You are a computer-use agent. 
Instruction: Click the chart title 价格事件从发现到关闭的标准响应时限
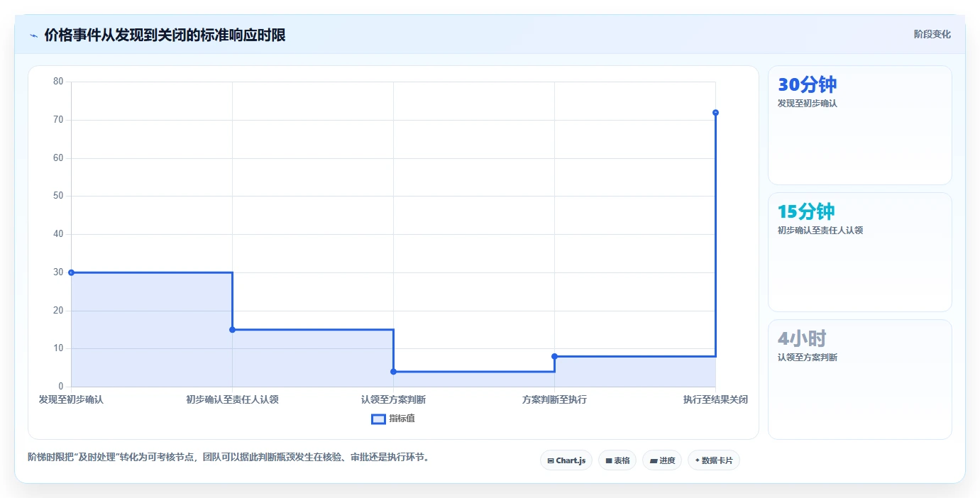[x=165, y=35]
